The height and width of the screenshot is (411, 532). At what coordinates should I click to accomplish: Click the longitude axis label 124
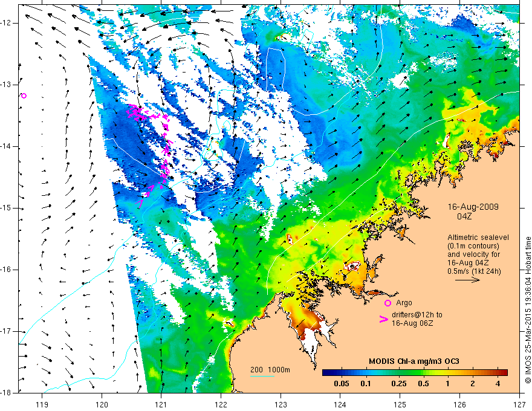(340, 404)
